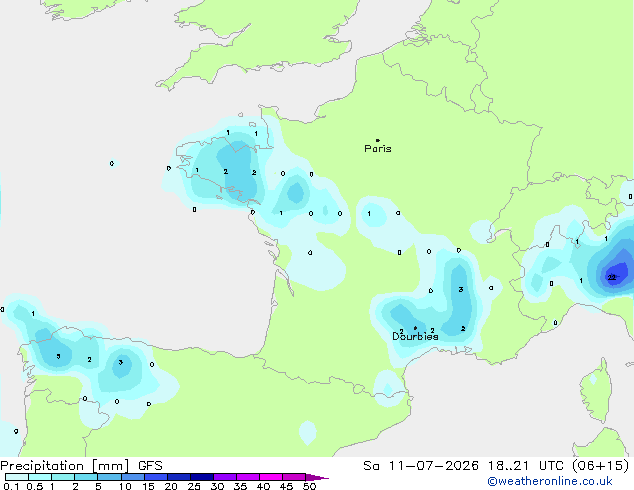Viewport: 634px width, 490px height.
Task: Pick the legend swatch between 45 and 50
Action: click(294, 477)
